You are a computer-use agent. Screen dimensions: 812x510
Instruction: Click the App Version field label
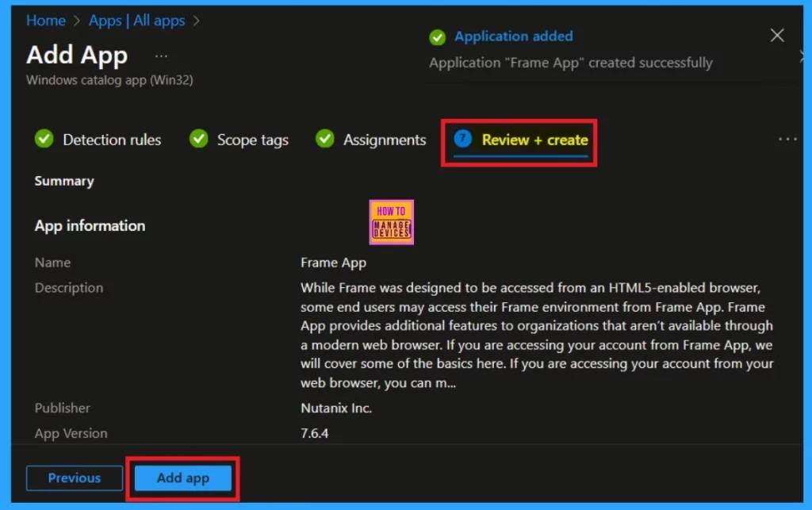click(71, 433)
